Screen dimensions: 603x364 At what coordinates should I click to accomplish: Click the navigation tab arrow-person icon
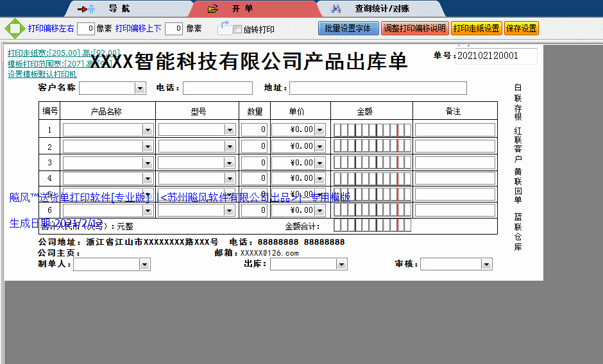(86, 9)
